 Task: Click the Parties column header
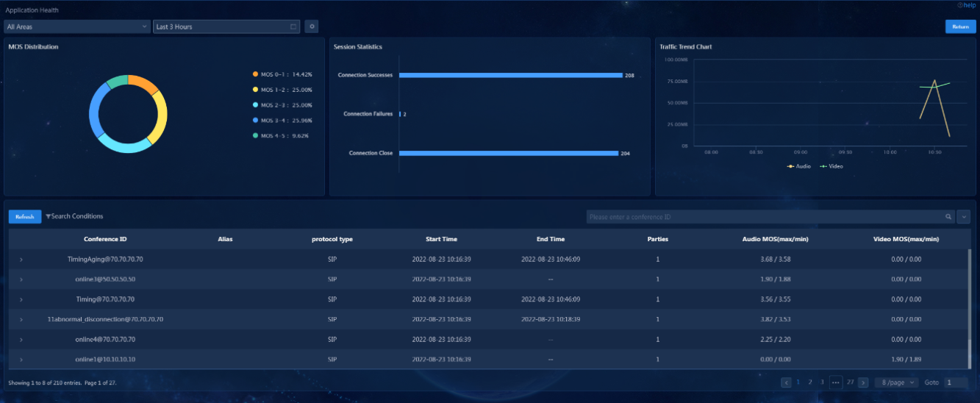pos(657,239)
